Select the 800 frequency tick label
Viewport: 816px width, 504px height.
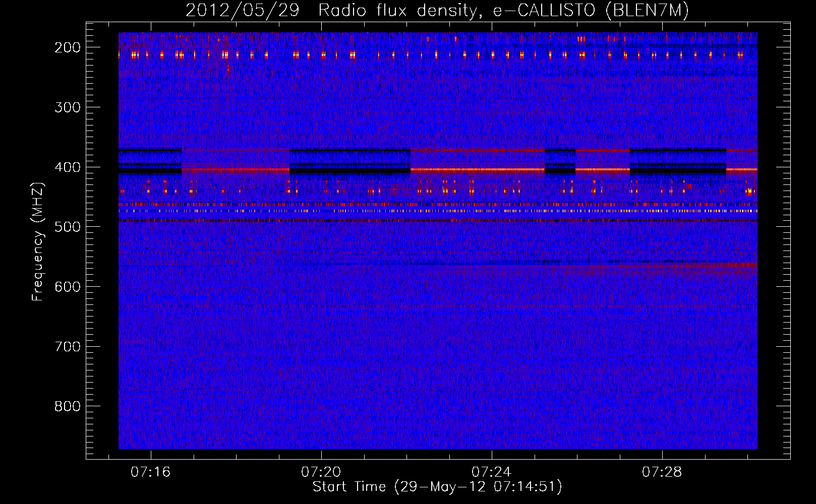tap(68, 406)
